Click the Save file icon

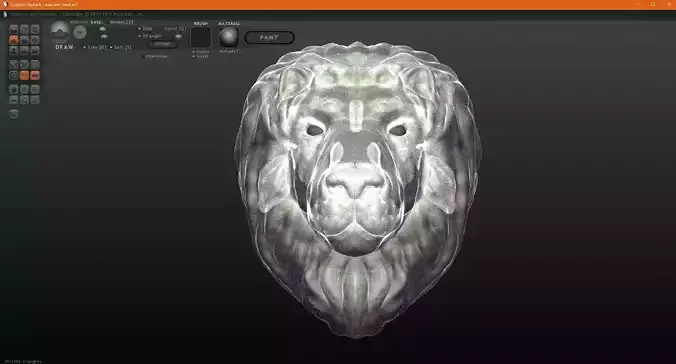click(24, 100)
